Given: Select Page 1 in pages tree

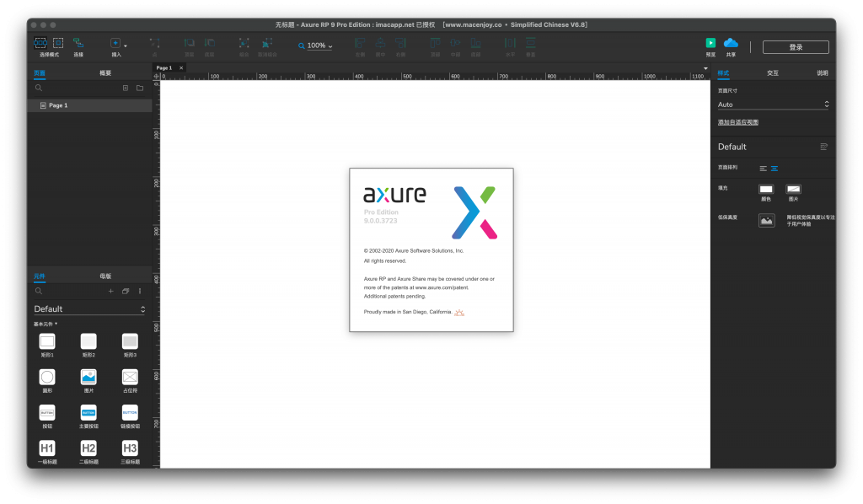Looking at the screenshot, I should pyautogui.click(x=89, y=105).
